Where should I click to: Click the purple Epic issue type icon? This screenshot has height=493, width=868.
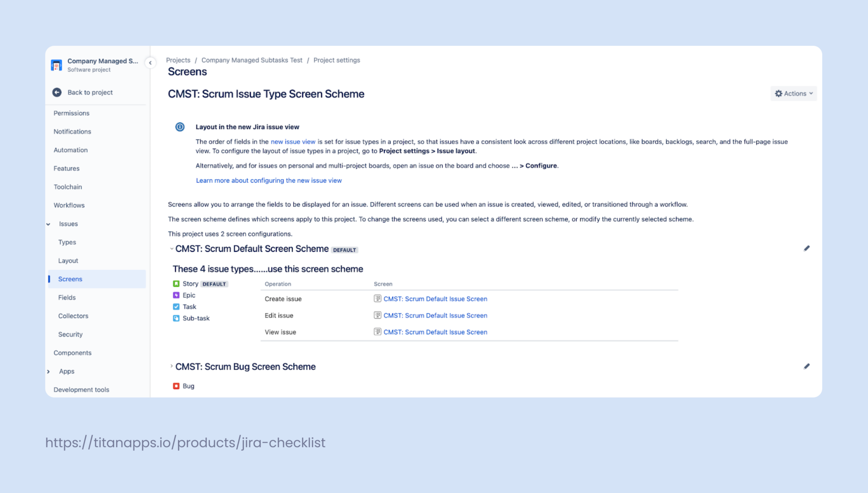(176, 295)
